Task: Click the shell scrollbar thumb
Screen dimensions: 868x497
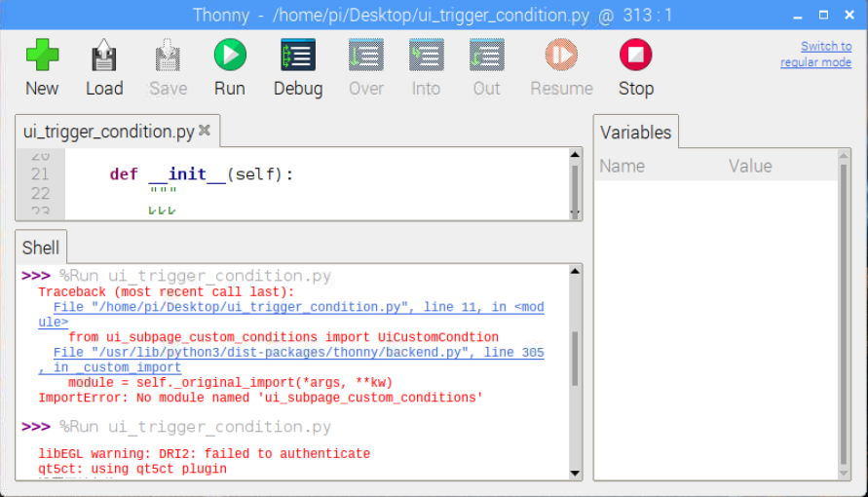Action: click(x=575, y=359)
